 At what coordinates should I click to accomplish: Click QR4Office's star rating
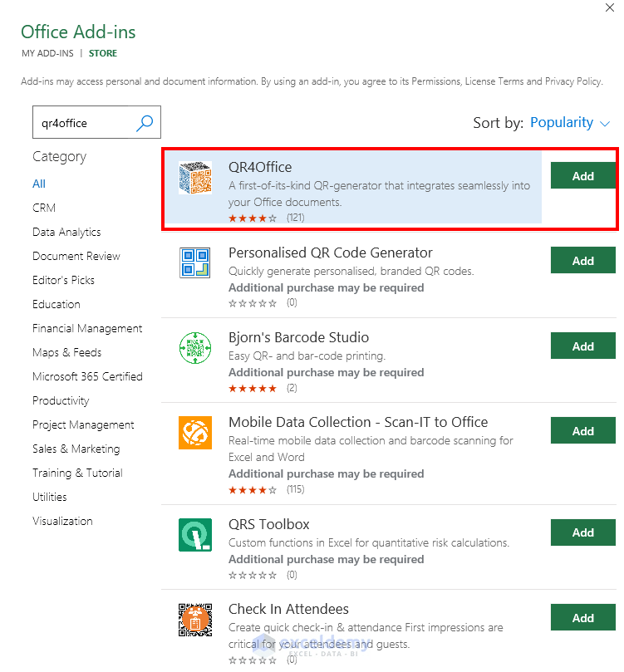click(253, 218)
